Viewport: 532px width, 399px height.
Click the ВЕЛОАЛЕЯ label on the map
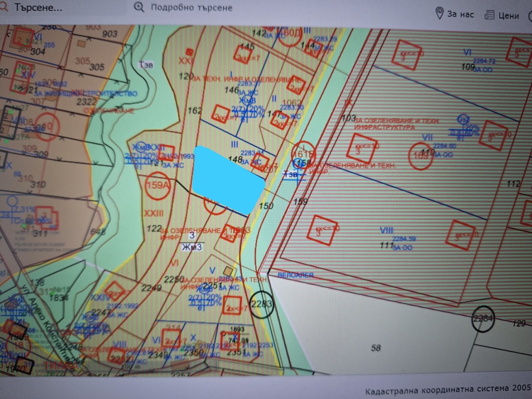(295, 275)
